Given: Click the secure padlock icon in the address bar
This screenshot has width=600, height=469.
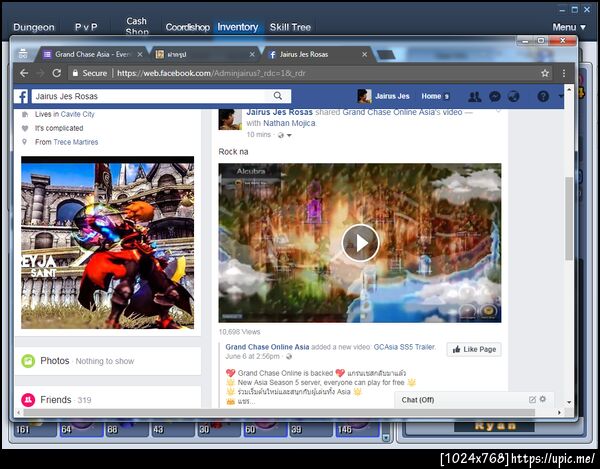Looking at the screenshot, I should click(75, 73).
